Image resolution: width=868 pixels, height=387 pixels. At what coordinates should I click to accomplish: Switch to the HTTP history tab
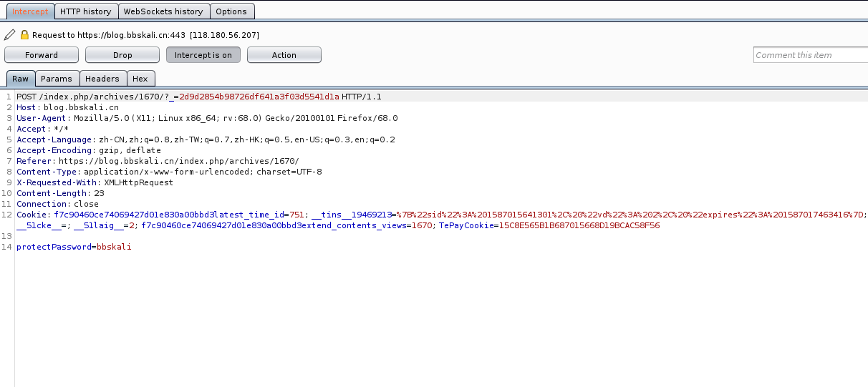tap(85, 11)
